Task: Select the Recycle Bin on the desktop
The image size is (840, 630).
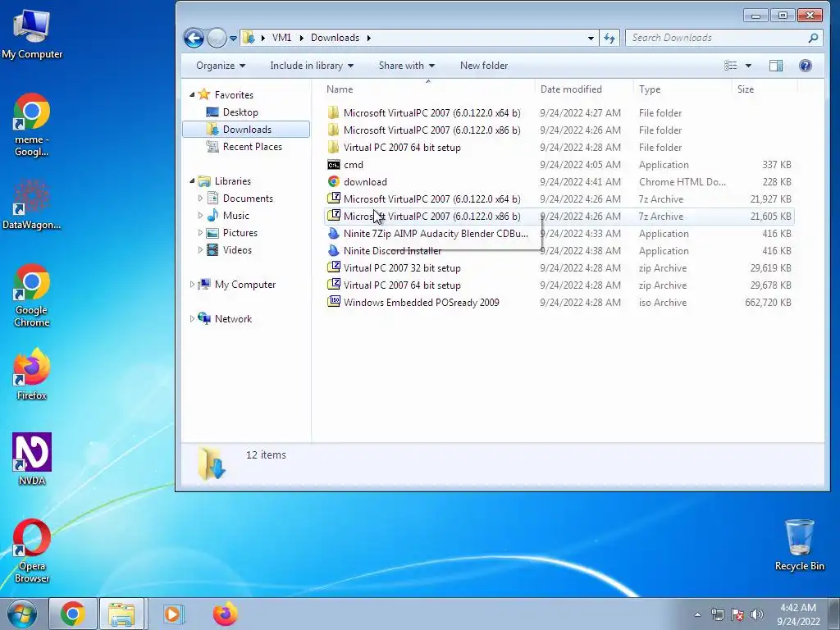Action: coord(799,545)
